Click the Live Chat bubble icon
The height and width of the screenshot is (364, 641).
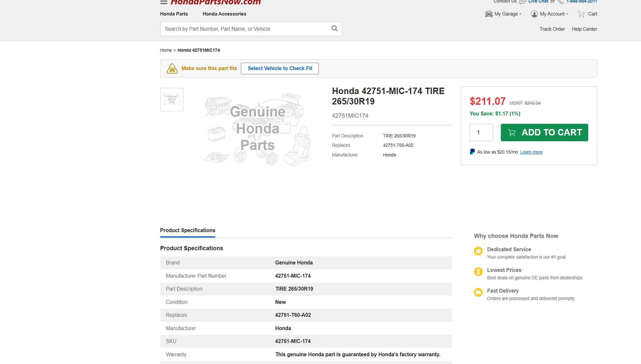click(x=522, y=2)
